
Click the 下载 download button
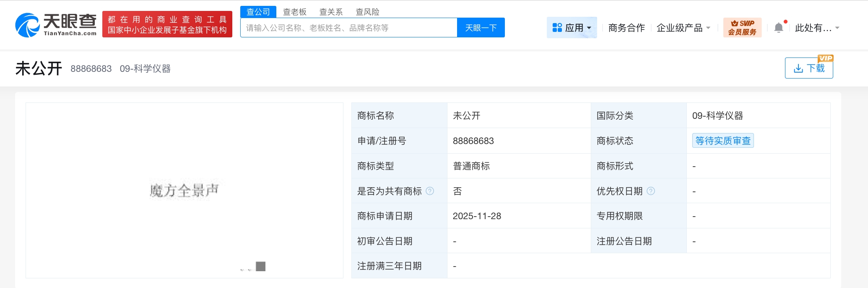808,68
